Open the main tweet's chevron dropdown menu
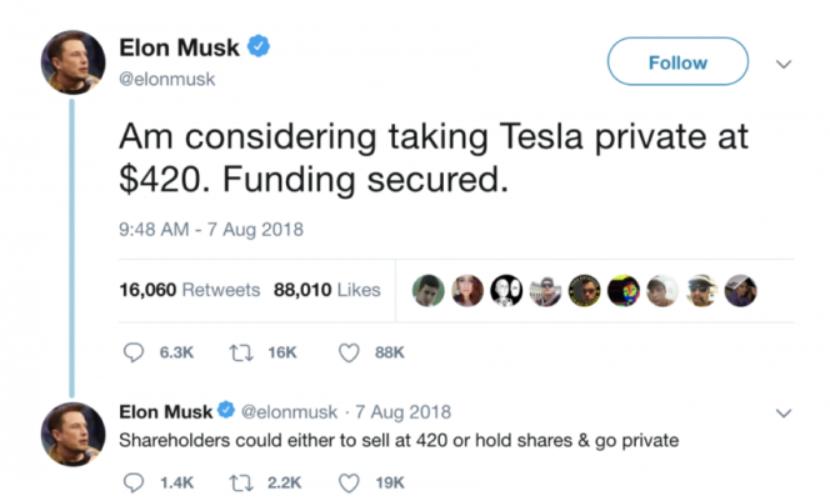 pyautogui.click(x=785, y=63)
